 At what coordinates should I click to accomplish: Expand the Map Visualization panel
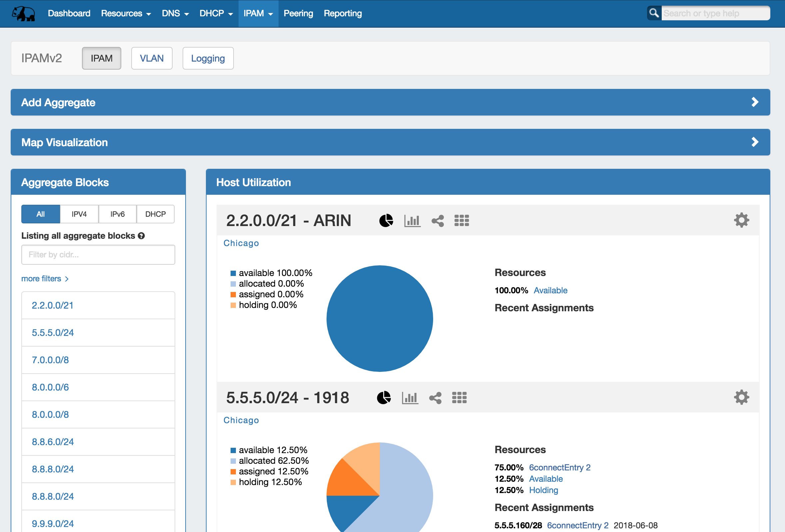[x=390, y=142]
